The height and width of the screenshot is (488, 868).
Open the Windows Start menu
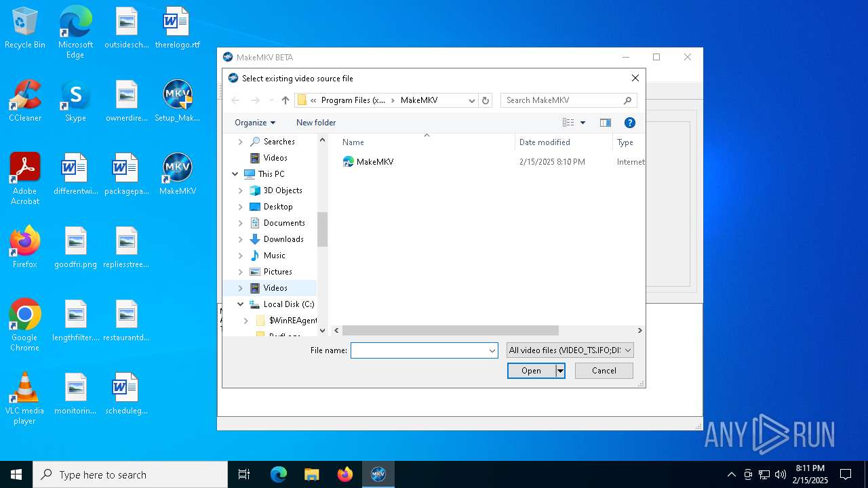16,474
